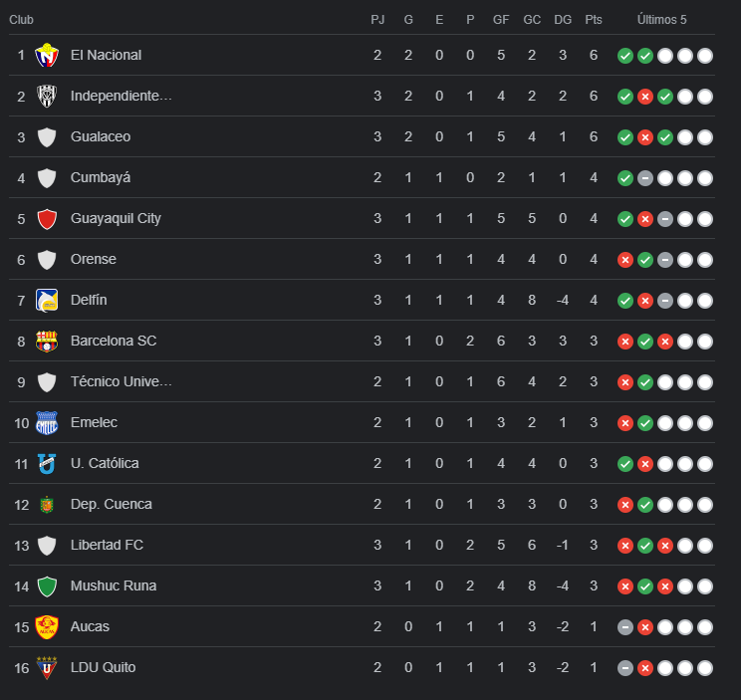
Task: Click the Independiente club crest icon
Action: tap(47, 97)
